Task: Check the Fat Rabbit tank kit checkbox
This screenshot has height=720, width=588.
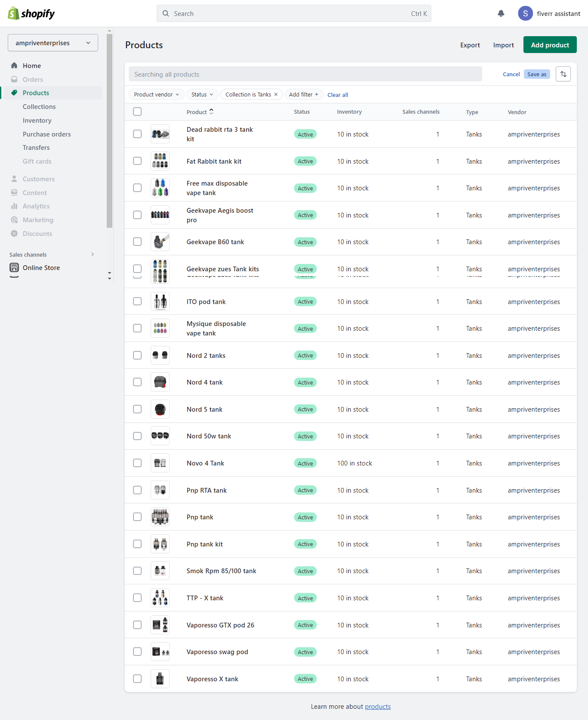Action: (137, 161)
